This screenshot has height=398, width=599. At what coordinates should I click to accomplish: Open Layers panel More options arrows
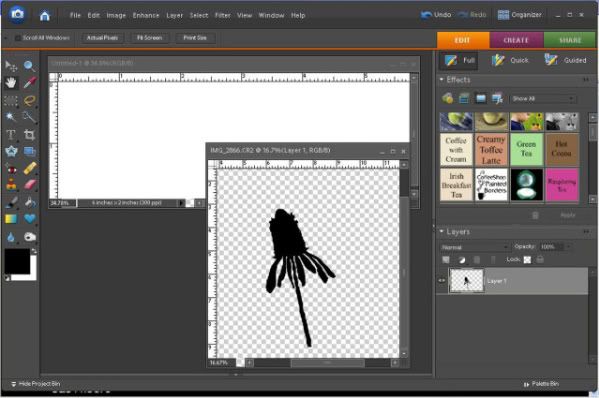click(x=586, y=231)
